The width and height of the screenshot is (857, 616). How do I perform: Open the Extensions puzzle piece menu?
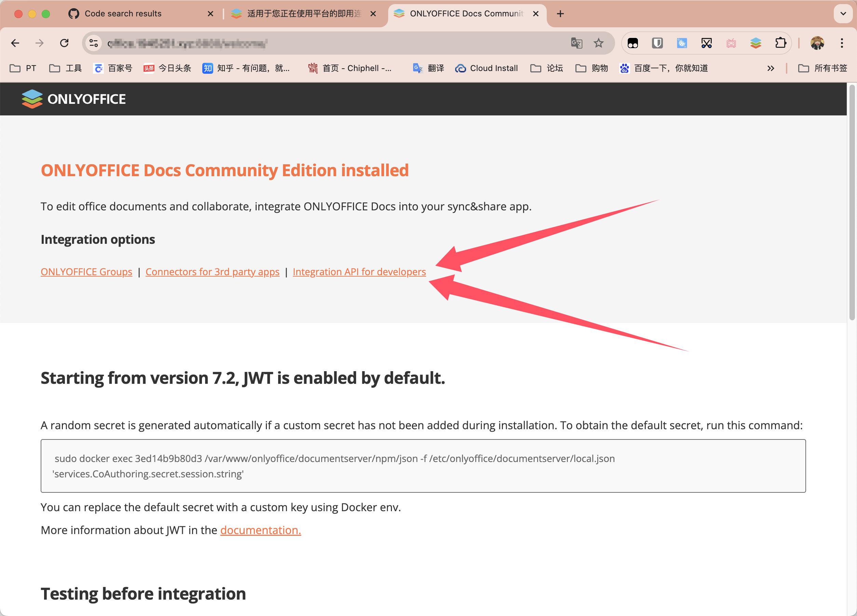[781, 43]
